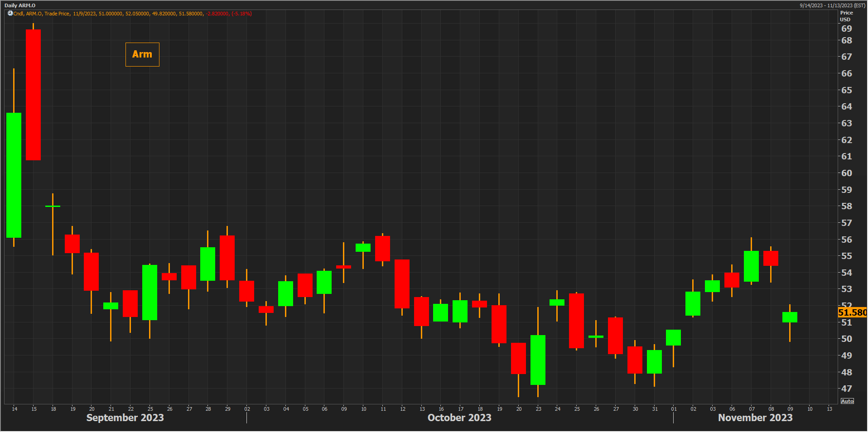Screen dimensions: 868x432
Task: Select the large green candle for September 14
Action: click(x=14, y=175)
